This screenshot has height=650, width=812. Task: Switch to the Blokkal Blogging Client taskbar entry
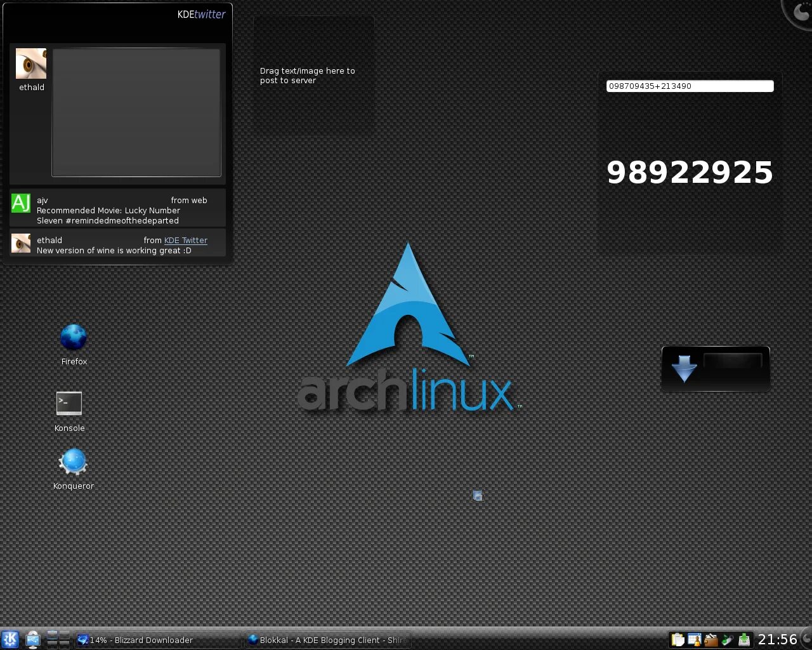[x=328, y=640]
